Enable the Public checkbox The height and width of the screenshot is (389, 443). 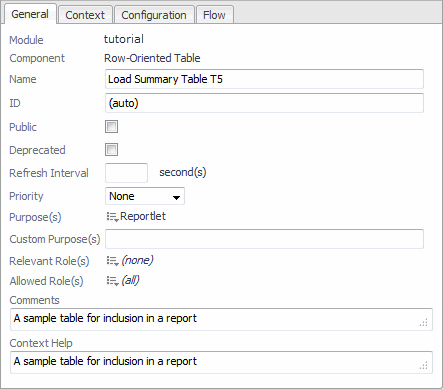tap(111, 127)
